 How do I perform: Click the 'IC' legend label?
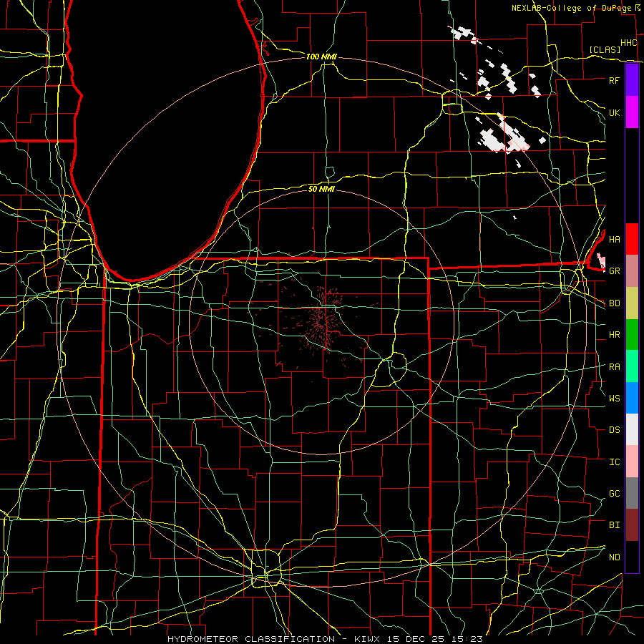point(615,462)
